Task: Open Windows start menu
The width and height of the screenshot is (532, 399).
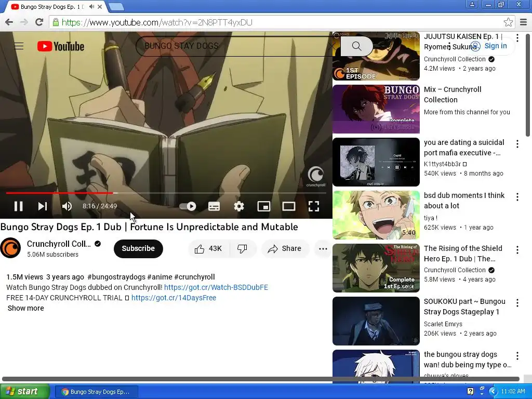Action: [24, 392]
